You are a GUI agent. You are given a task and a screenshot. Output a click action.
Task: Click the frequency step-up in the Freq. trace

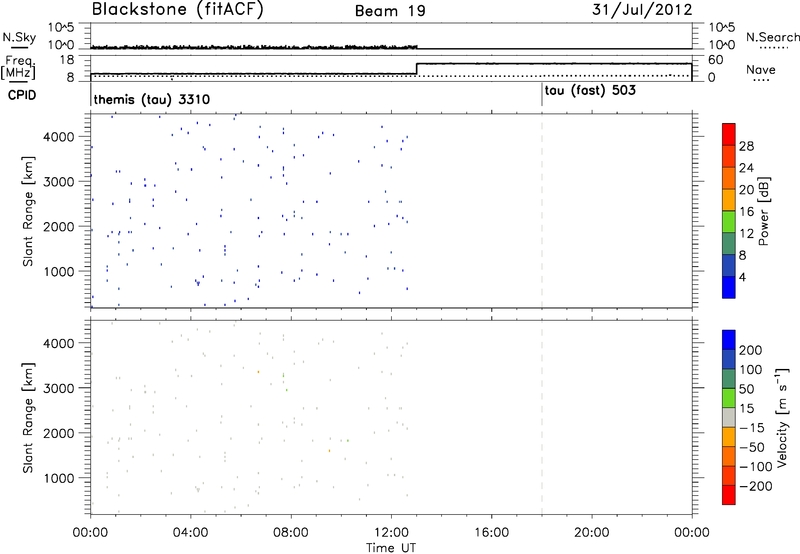(x=417, y=69)
